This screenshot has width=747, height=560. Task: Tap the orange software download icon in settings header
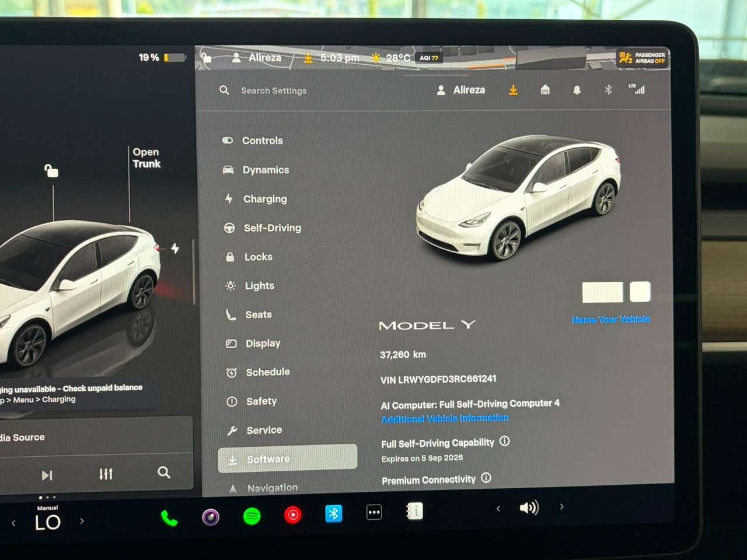[513, 90]
